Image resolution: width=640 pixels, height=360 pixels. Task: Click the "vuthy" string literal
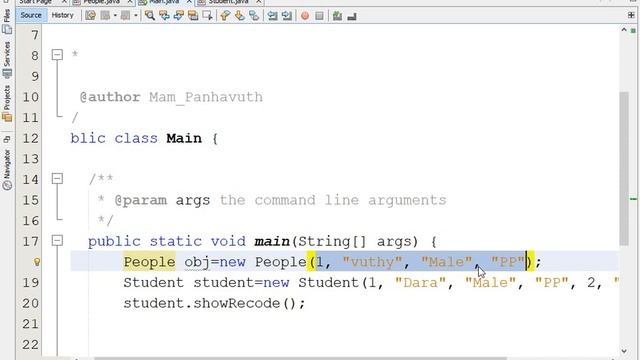[372, 262]
